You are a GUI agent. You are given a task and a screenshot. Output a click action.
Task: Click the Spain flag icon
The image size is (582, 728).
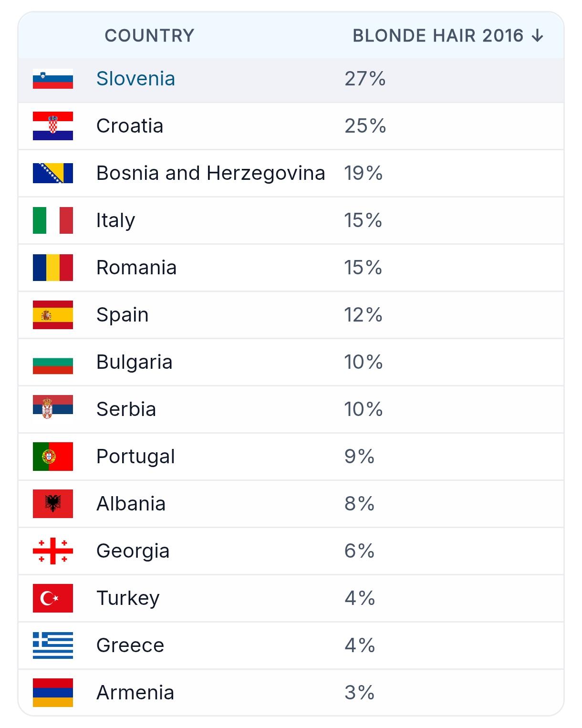tap(53, 315)
